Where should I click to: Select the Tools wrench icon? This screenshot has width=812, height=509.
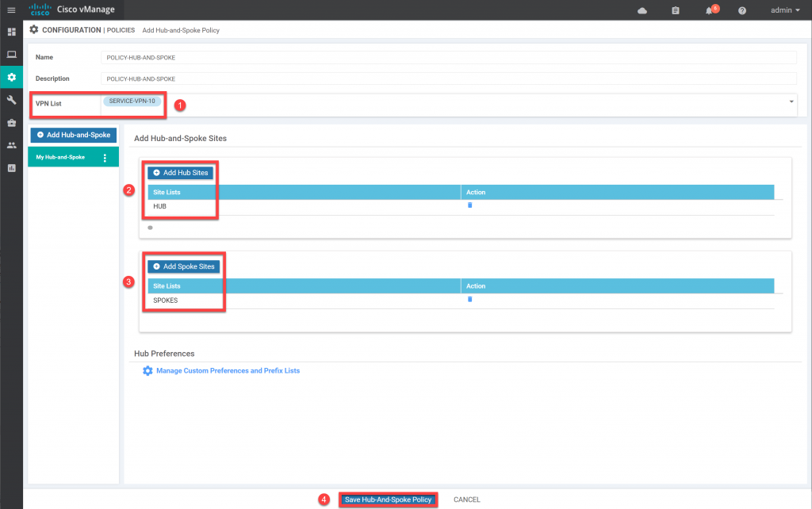coord(11,99)
